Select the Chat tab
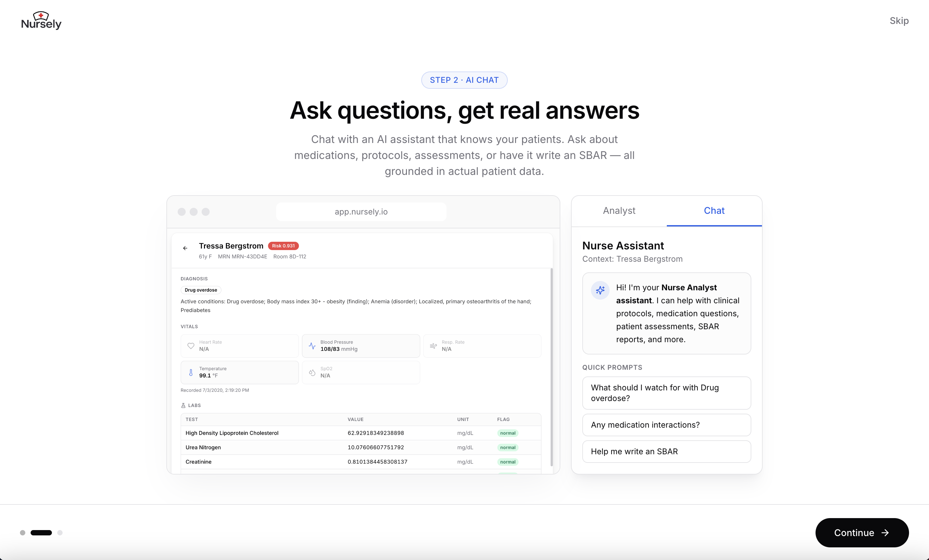Image resolution: width=929 pixels, height=560 pixels. point(714,210)
